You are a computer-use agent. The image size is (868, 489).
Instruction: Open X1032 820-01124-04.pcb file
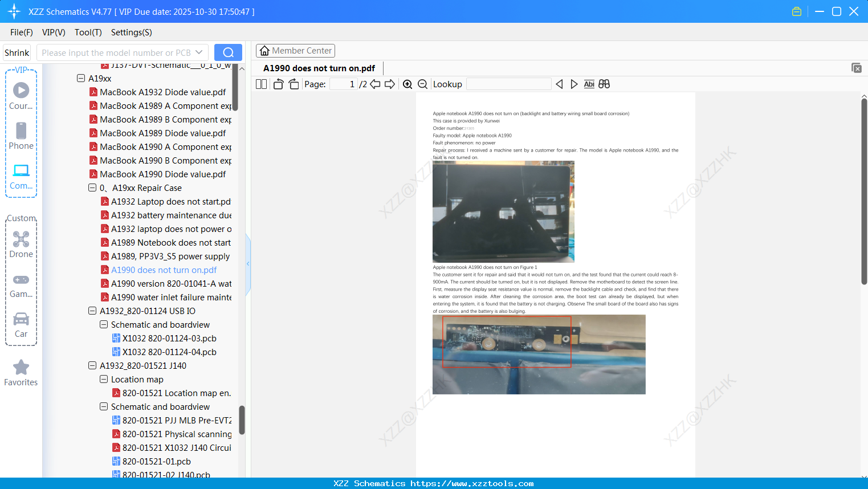click(x=169, y=352)
